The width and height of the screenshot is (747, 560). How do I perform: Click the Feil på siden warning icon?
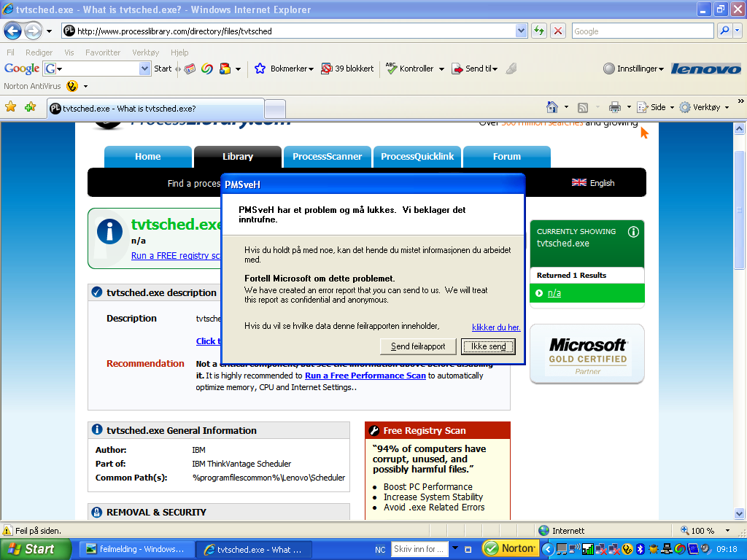click(x=7, y=531)
